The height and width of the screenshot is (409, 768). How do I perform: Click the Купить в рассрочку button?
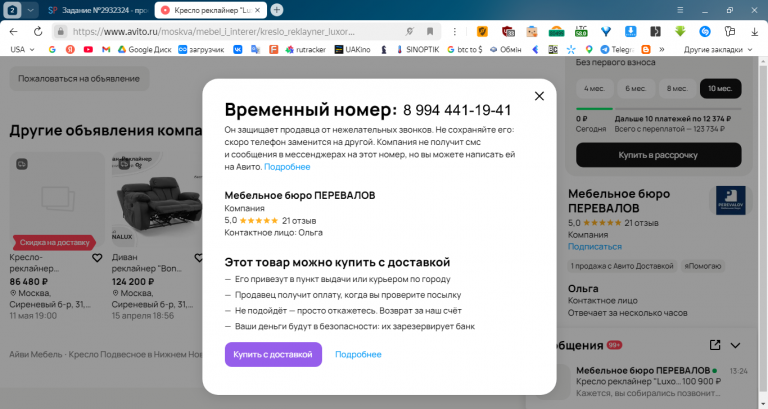658,155
